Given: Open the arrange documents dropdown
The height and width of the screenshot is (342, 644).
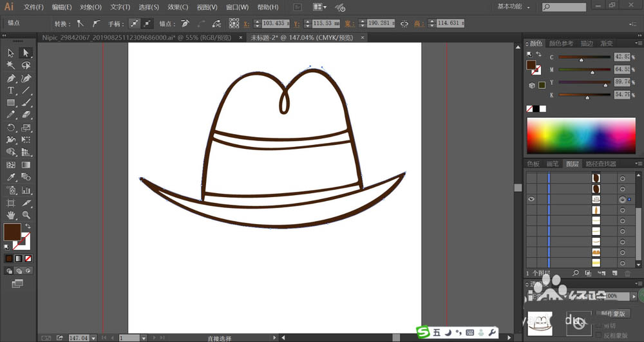Looking at the screenshot, I should pyautogui.click(x=320, y=7).
